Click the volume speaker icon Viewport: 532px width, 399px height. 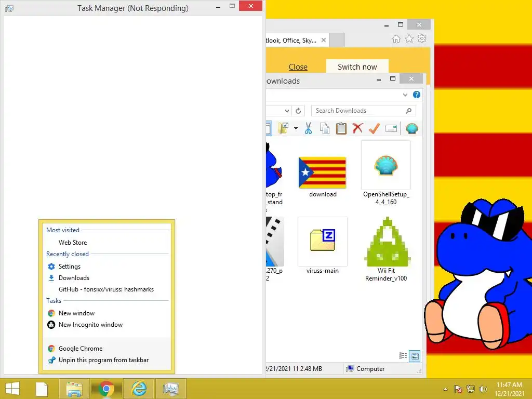[483, 389]
